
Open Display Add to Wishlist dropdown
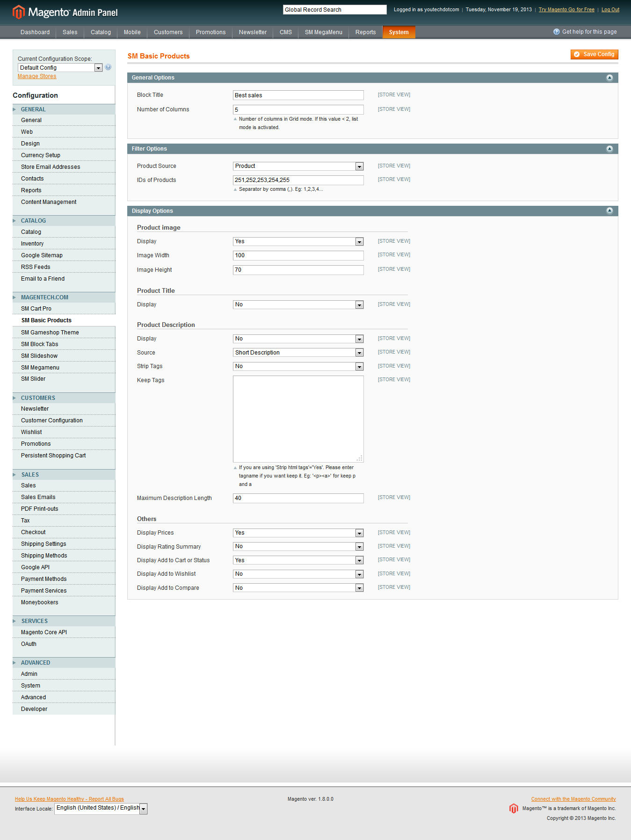pyautogui.click(x=298, y=574)
